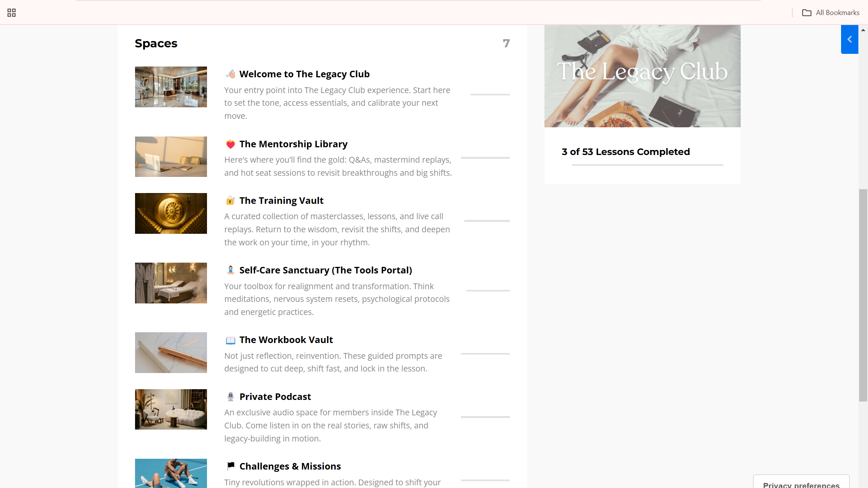Open the Private Podcast space title
The image size is (868, 488).
[275, 396]
